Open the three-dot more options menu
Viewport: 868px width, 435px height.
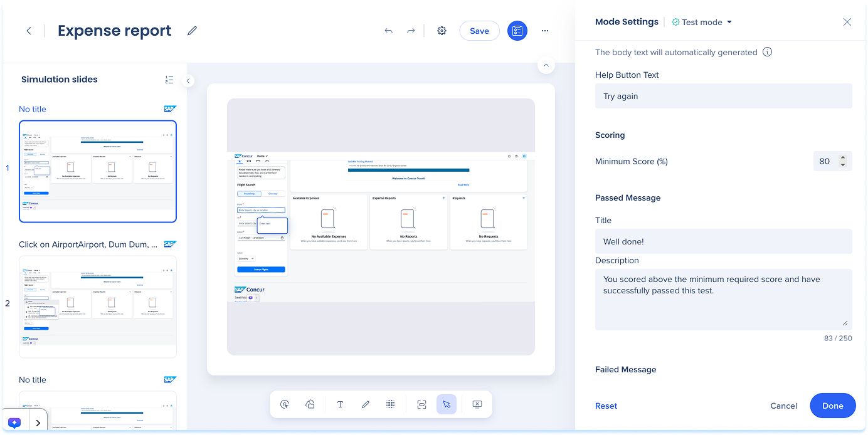pyautogui.click(x=544, y=31)
